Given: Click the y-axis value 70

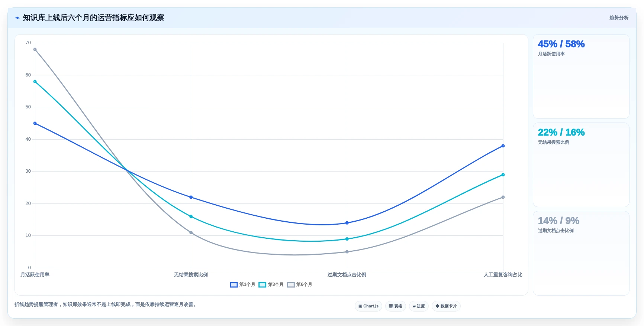Looking at the screenshot, I should 28,43.
